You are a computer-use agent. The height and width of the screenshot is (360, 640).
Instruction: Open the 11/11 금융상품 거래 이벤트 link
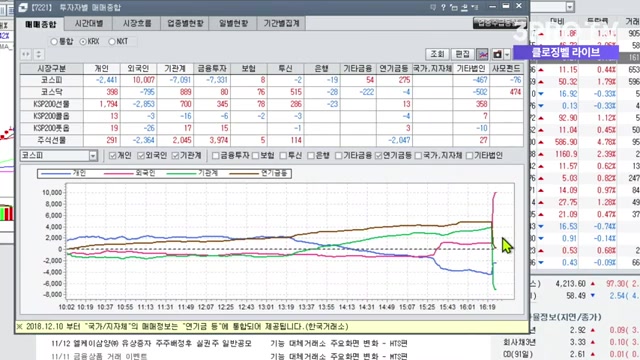99,356
